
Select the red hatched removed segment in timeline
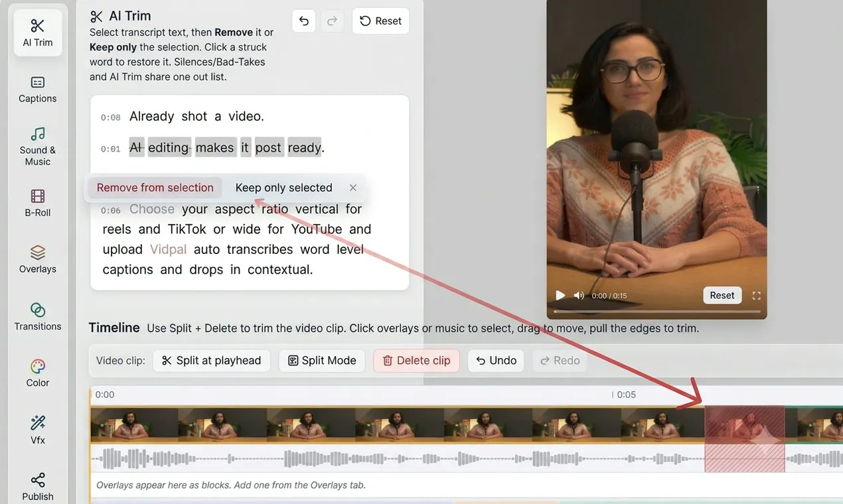pyautogui.click(x=745, y=438)
